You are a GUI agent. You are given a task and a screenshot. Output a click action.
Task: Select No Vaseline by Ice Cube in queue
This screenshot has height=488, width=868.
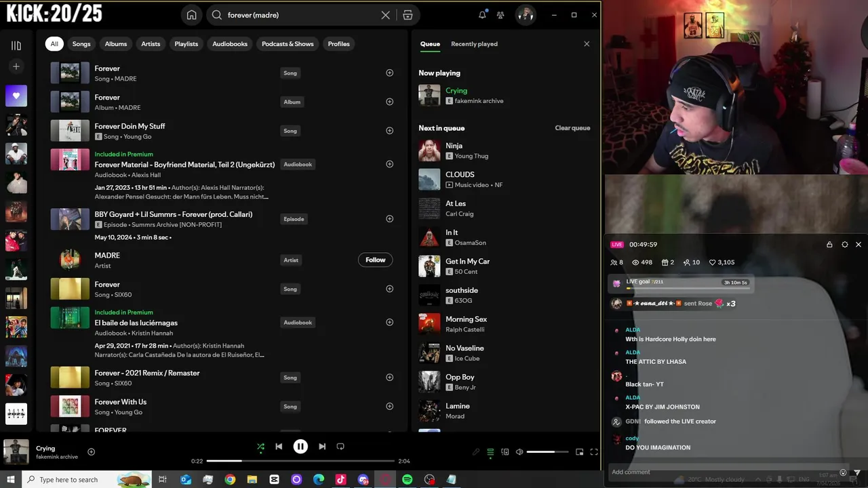504,353
